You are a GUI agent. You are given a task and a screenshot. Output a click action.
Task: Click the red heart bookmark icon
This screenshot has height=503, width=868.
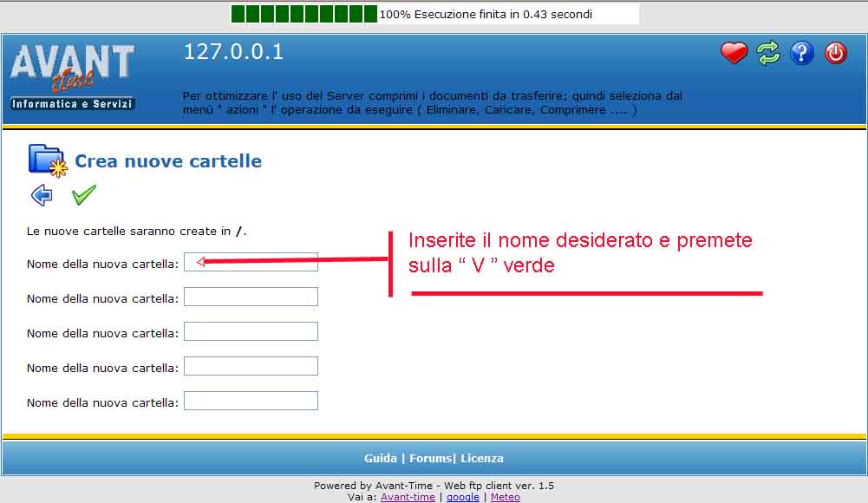[x=734, y=54]
